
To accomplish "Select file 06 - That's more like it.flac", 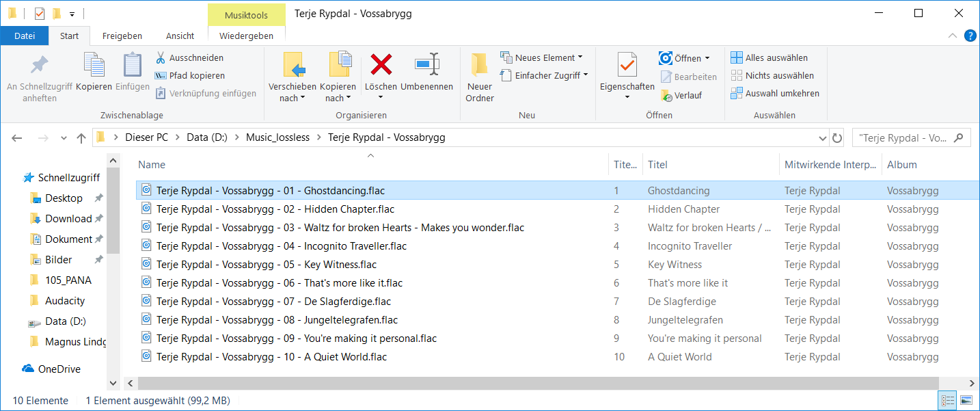I will click(x=280, y=282).
